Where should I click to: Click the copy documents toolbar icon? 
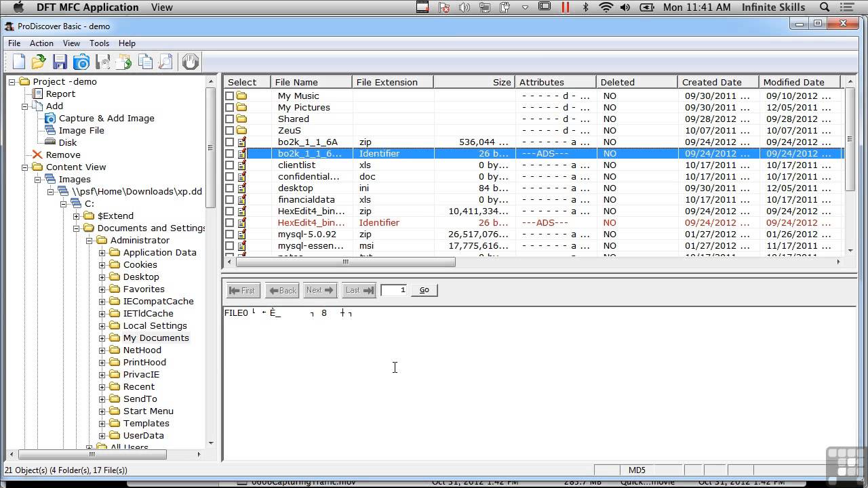point(145,62)
